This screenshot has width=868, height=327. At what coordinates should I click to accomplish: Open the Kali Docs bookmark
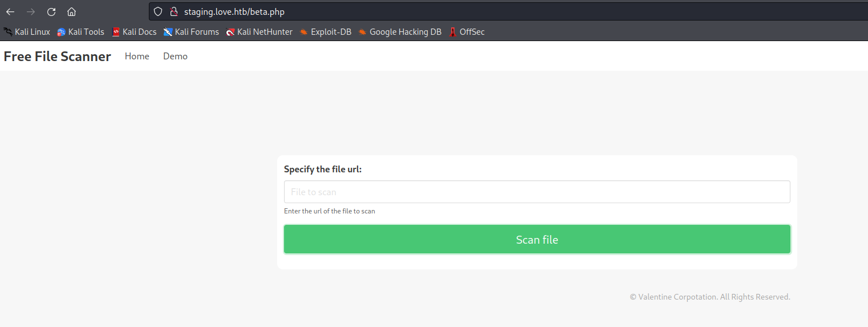click(x=134, y=32)
